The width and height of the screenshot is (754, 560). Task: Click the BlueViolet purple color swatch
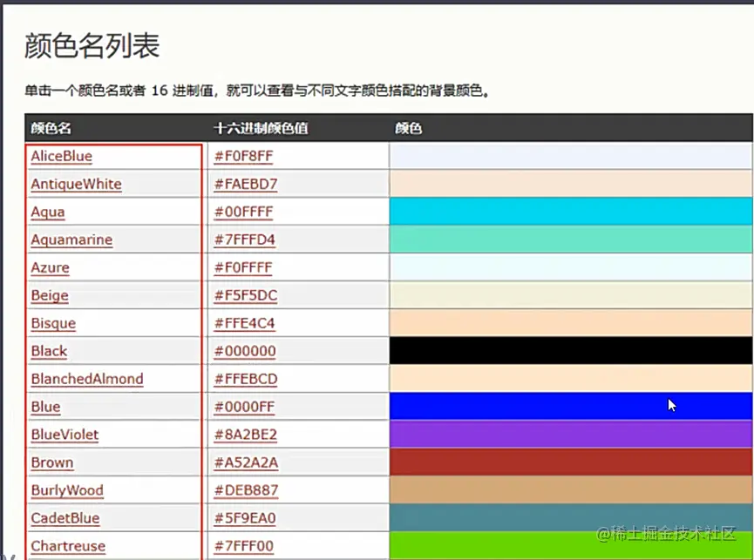coord(571,435)
